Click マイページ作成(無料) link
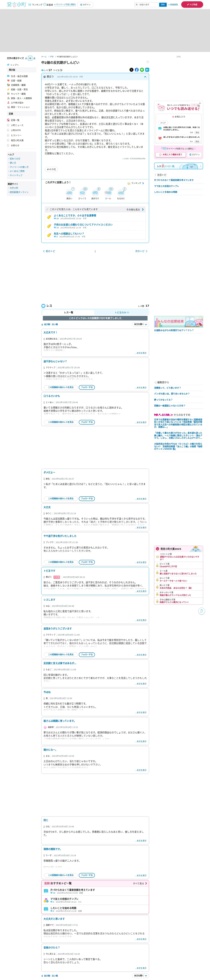The height and width of the screenshot is (980, 210). 65,5
